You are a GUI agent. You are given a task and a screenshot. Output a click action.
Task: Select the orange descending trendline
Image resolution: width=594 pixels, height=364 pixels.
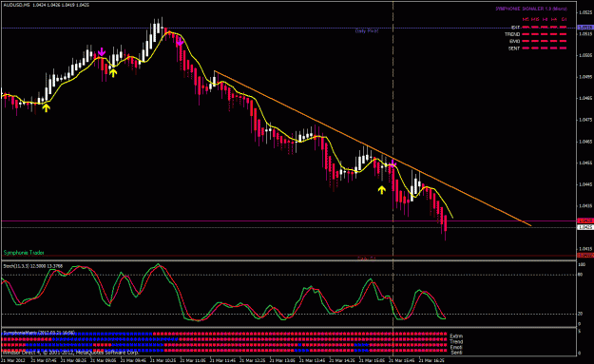(373, 148)
